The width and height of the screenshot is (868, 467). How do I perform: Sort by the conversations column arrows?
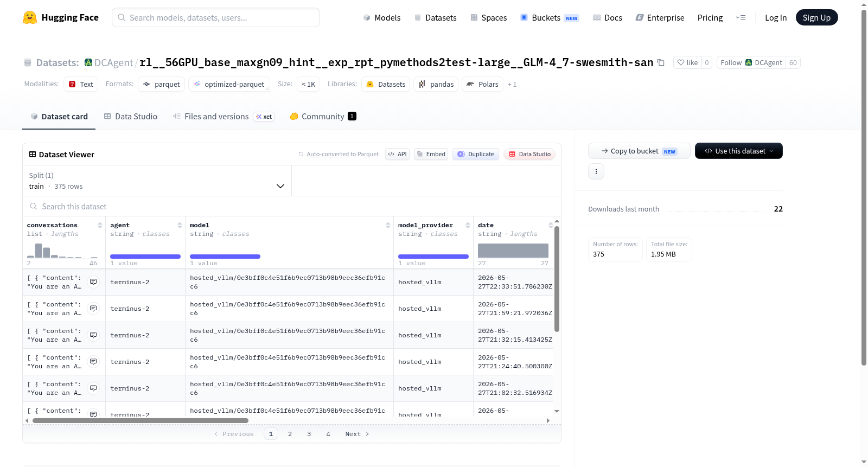100,225
